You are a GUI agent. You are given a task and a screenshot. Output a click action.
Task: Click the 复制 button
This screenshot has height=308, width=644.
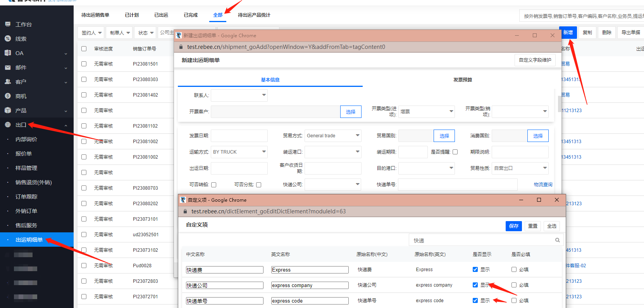pos(587,33)
